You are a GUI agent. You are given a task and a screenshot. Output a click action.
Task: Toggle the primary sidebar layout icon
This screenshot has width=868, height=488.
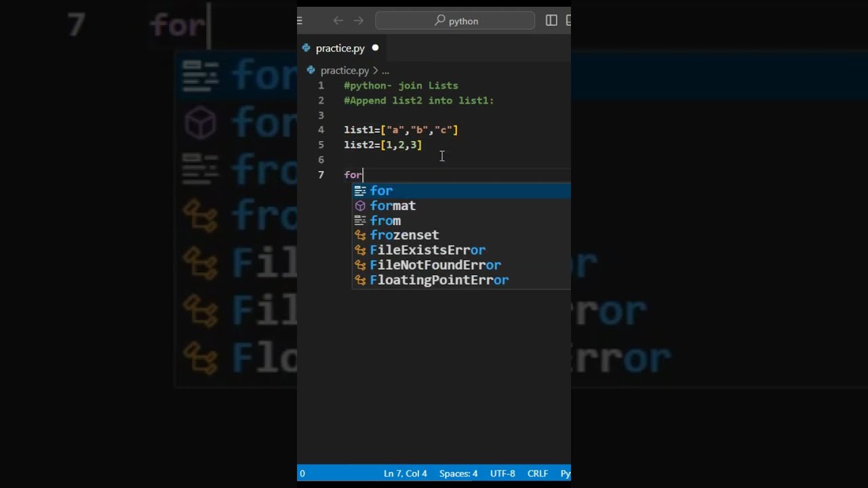coord(551,21)
